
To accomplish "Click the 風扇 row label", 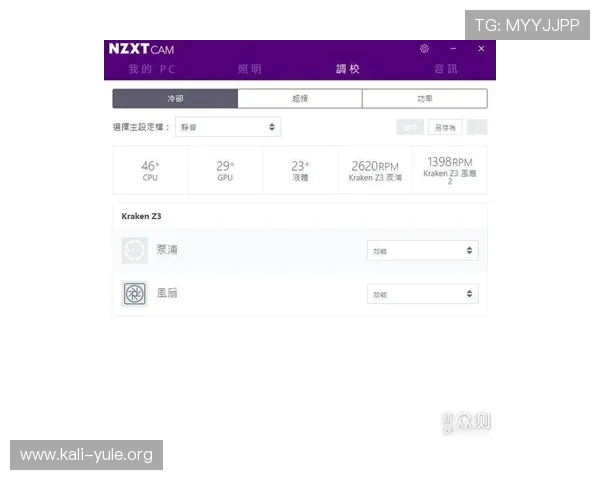I will 167,293.
